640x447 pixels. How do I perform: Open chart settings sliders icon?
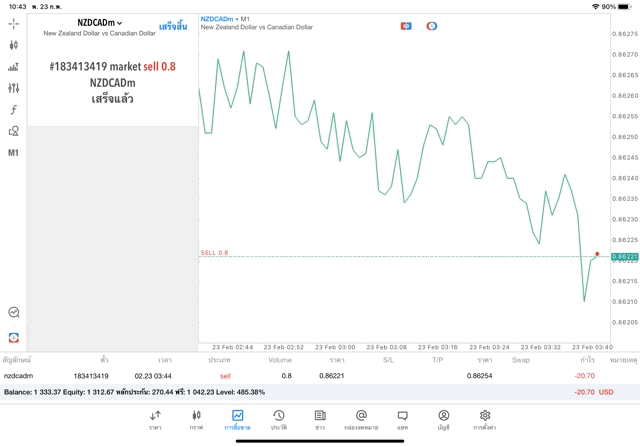(x=13, y=88)
